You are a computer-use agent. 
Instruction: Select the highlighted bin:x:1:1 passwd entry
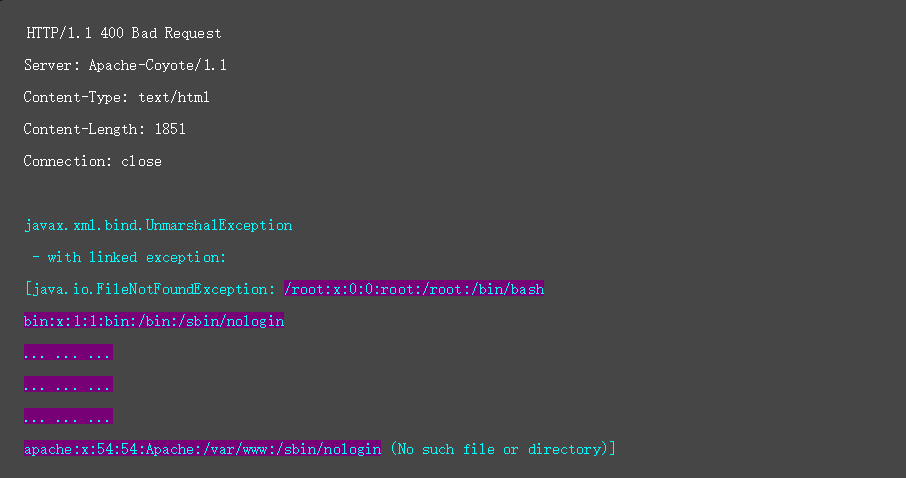click(x=154, y=321)
